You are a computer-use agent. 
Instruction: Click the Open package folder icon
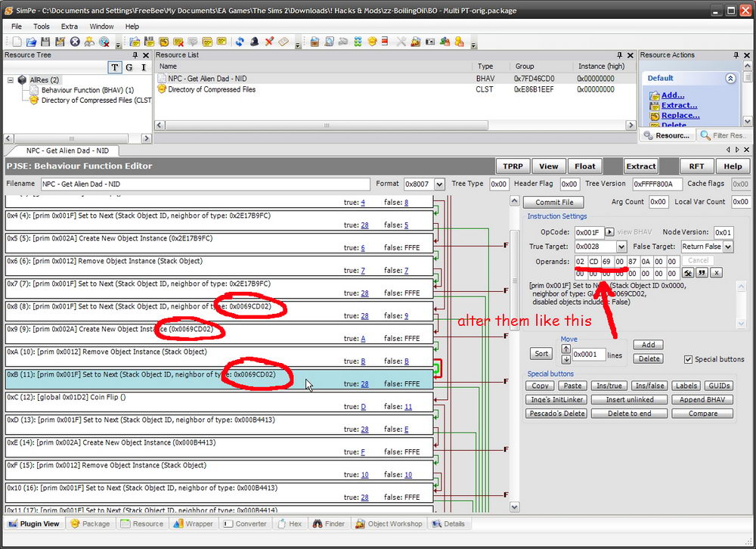(33, 42)
